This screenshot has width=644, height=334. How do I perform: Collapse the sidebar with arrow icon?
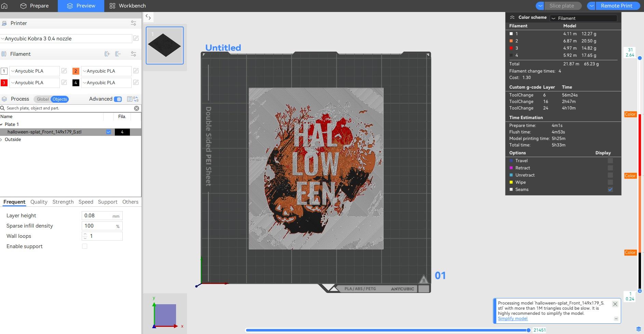148,17
